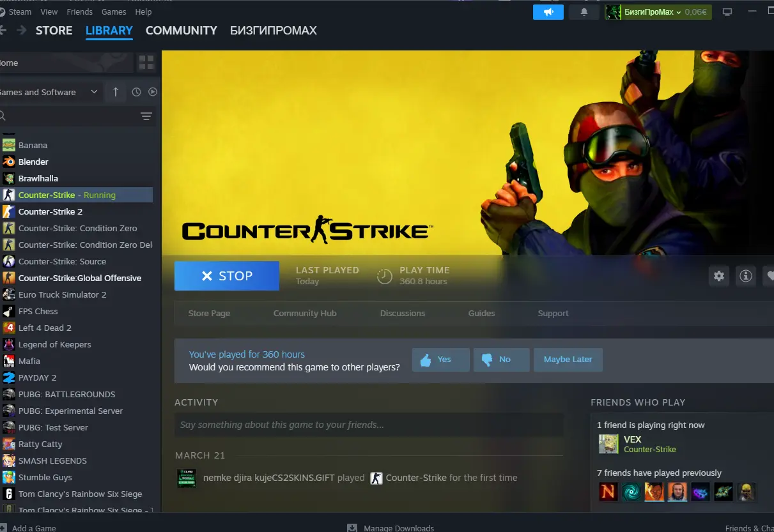Open game settings gear icon

719,276
